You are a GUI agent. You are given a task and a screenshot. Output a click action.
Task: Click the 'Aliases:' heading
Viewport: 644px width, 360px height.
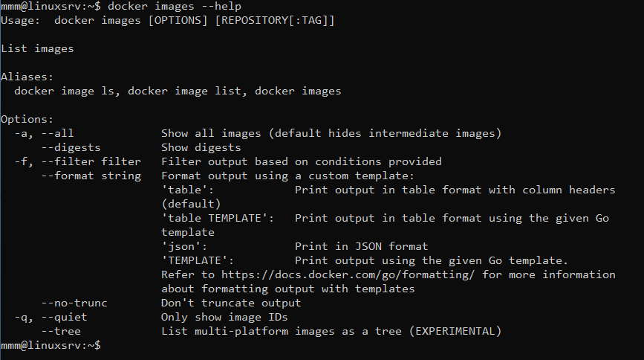(27, 77)
